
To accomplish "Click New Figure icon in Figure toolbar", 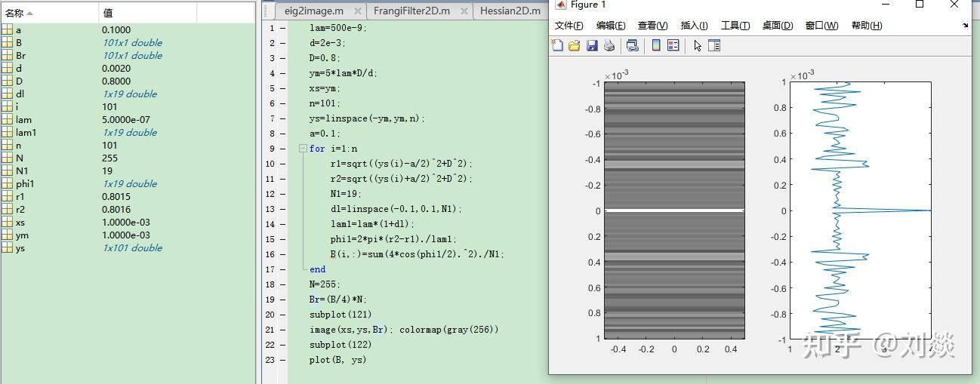I will [557, 46].
